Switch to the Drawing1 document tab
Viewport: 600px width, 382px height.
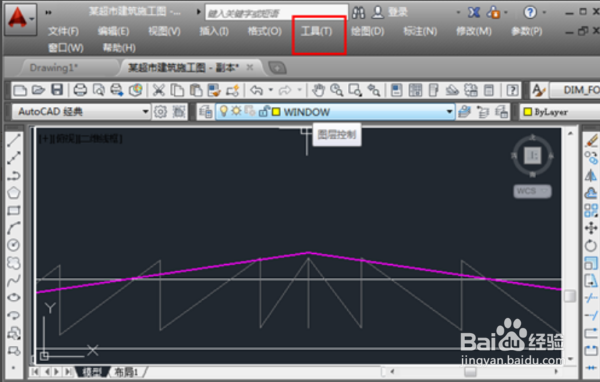click(54, 68)
